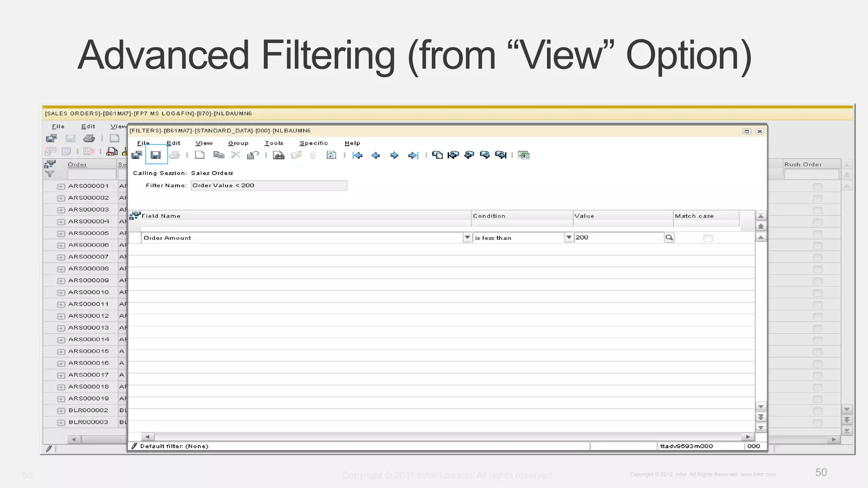Image resolution: width=868 pixels, height=488 pixels.
Task: Open value lookup magnifier next to 200
Action: 669,238
